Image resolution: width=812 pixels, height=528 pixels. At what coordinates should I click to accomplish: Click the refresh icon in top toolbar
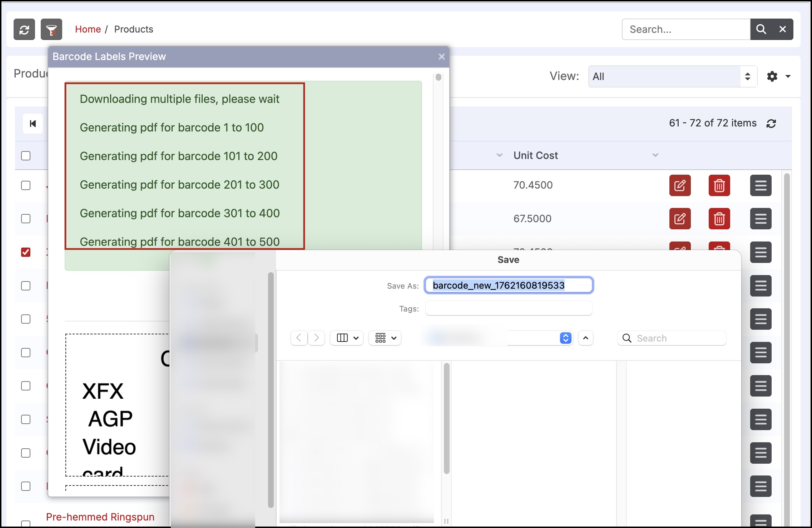point(24,29)
